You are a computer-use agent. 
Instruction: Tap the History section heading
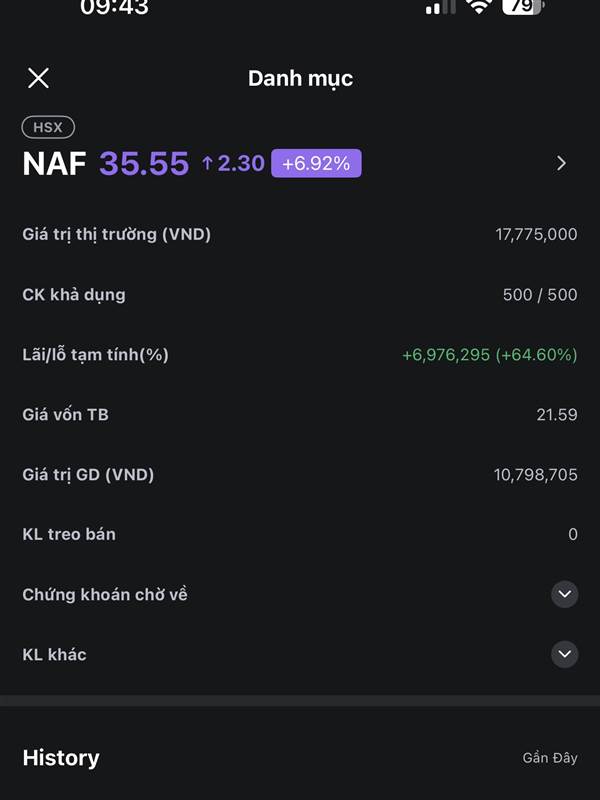61,758
